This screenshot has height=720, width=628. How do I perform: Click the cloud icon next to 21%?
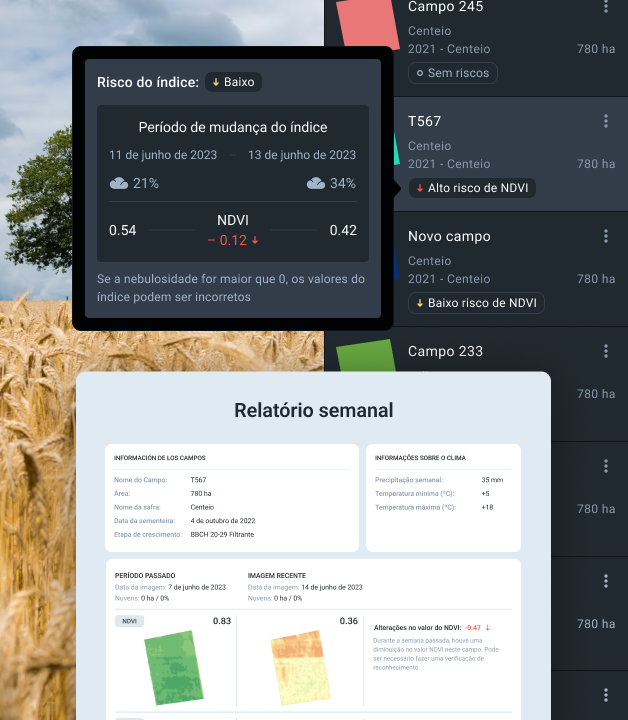click(x=119, y=183)
